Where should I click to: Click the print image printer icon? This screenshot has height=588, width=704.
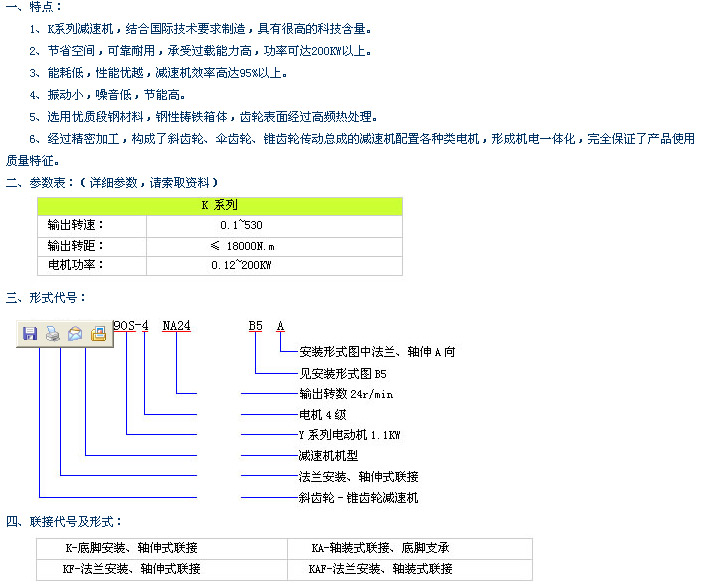coord(53,334)
